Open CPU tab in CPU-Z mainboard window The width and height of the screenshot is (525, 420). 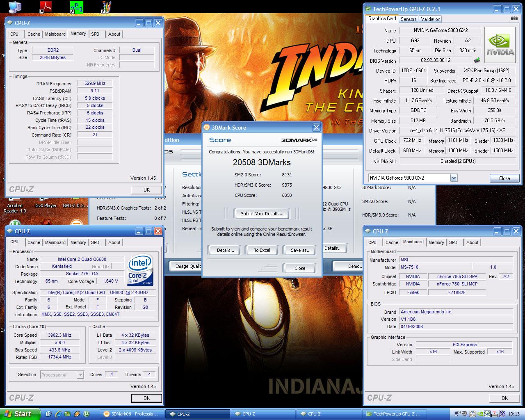click(x=372, y=242)
